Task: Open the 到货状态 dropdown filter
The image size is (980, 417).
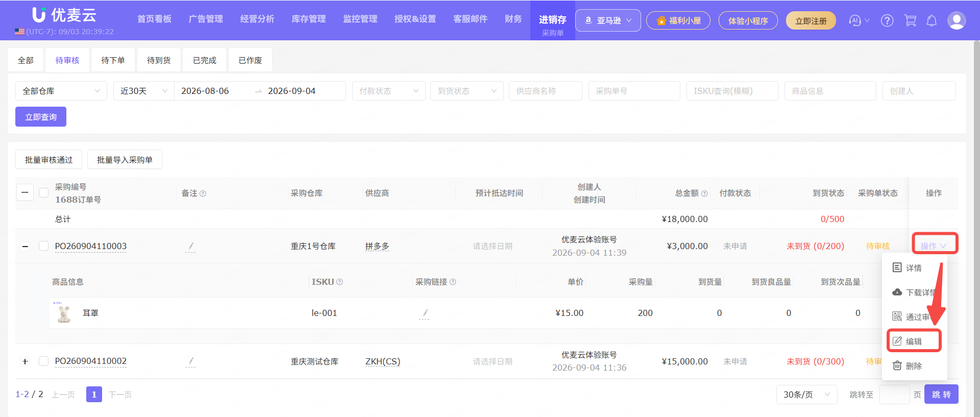Action: coord(467,91)
